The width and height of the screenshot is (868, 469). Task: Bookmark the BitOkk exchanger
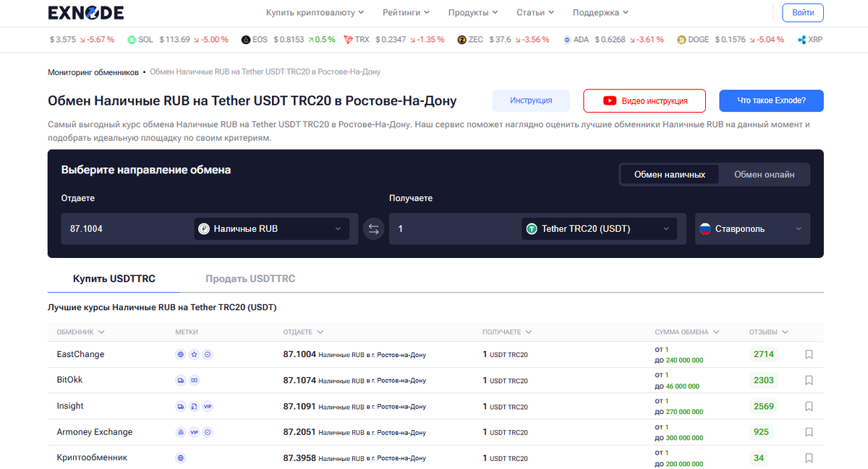pyautogui.click(x=809, y=380)
